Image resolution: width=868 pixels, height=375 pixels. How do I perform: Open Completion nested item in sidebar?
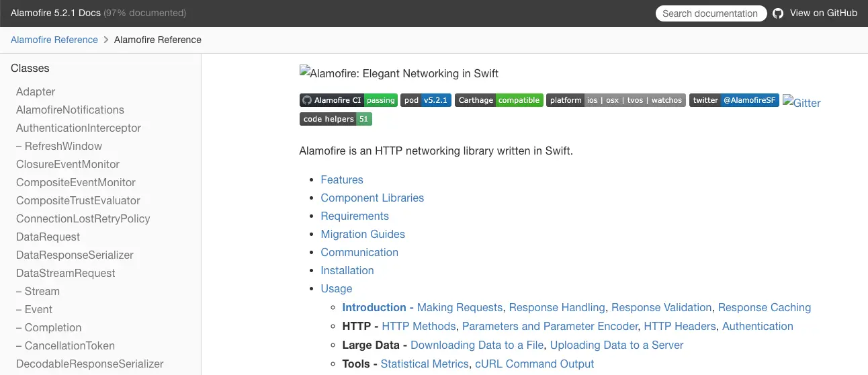(x=49, y=327)
